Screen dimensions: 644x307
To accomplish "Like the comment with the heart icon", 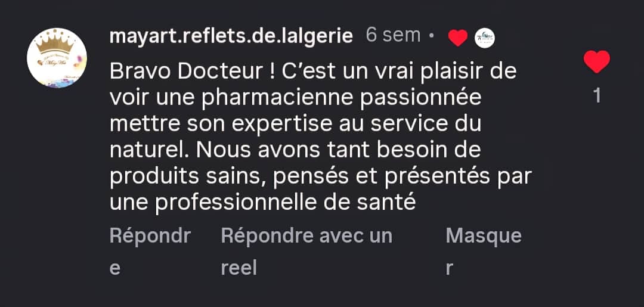I will coord(596,62).
